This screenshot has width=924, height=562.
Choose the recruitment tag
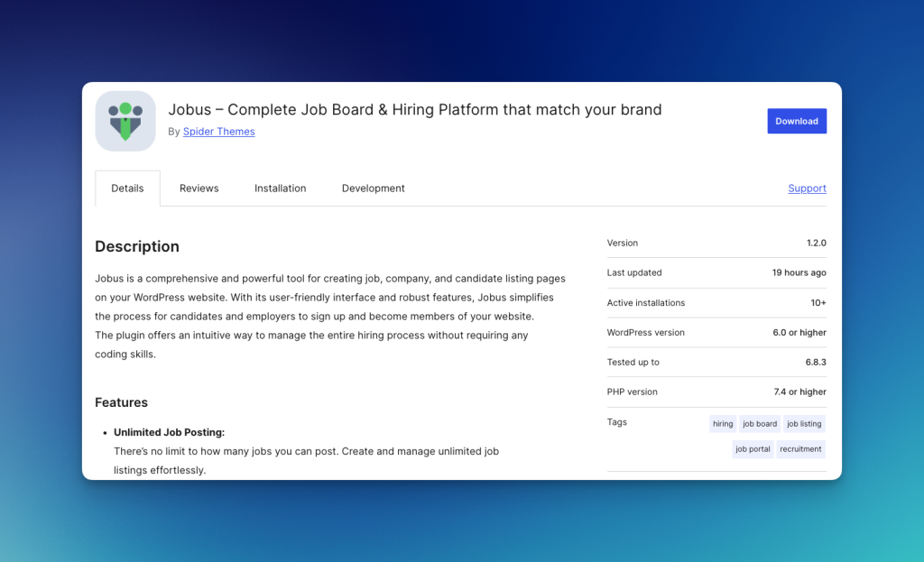click(800, 449)
